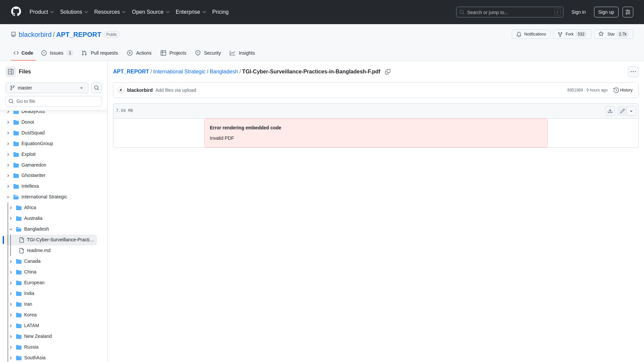
Task: Collapse the file tree sidebar icon
Action: [11, 72]
